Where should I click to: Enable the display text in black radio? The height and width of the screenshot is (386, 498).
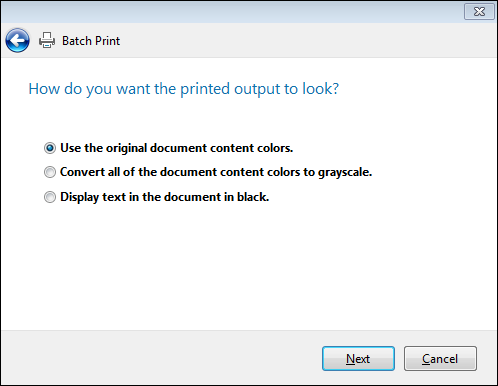tap(50, 197)
